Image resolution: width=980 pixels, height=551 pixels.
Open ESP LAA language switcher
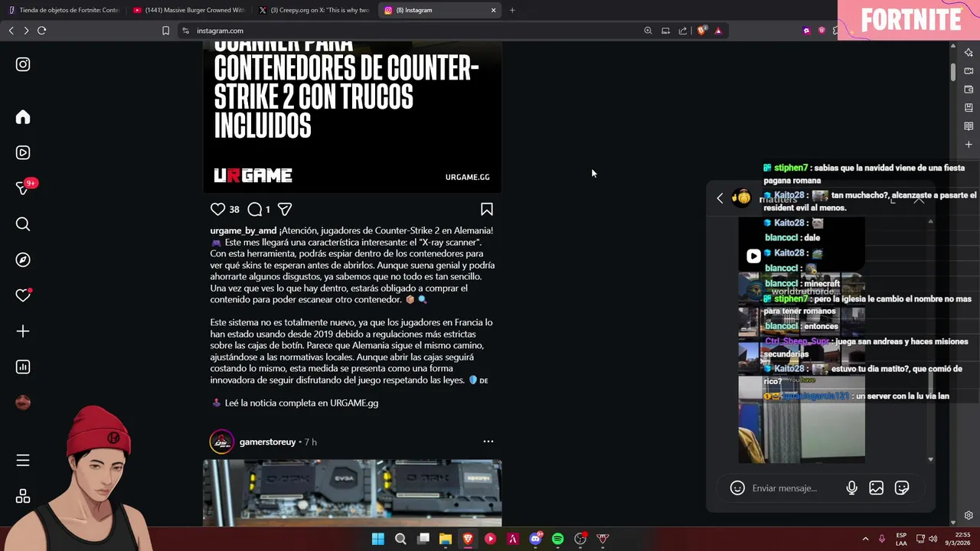[x=901, y=539]
